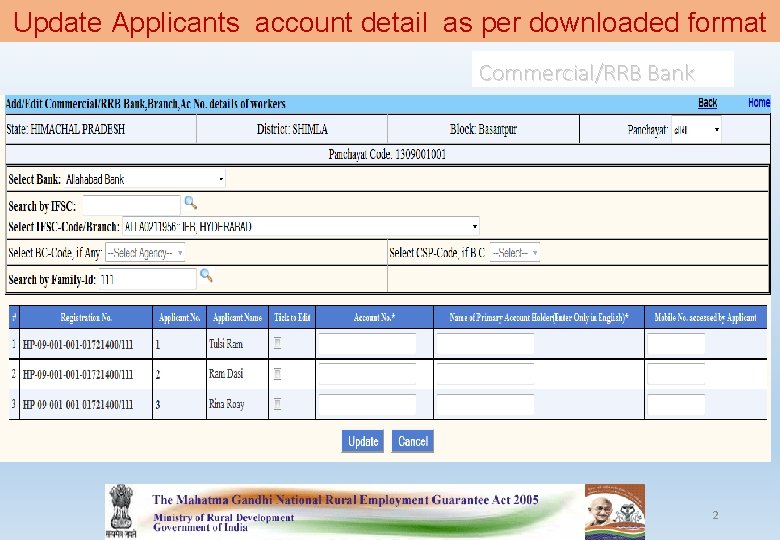Click Block: Basantpur text

click(483, 129)
